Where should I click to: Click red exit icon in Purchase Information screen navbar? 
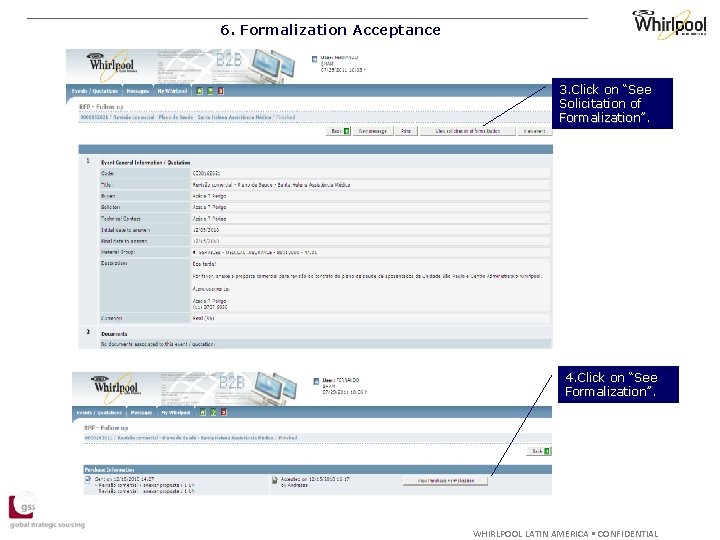[x=224, y=412]
